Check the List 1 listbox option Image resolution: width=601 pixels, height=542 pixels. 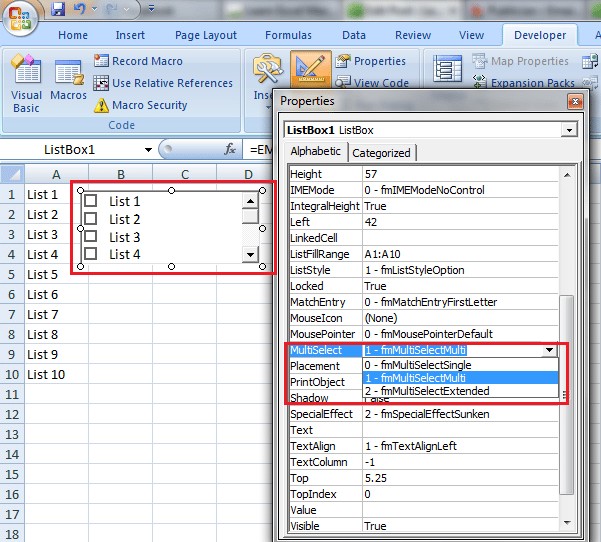tap(90, 201)
